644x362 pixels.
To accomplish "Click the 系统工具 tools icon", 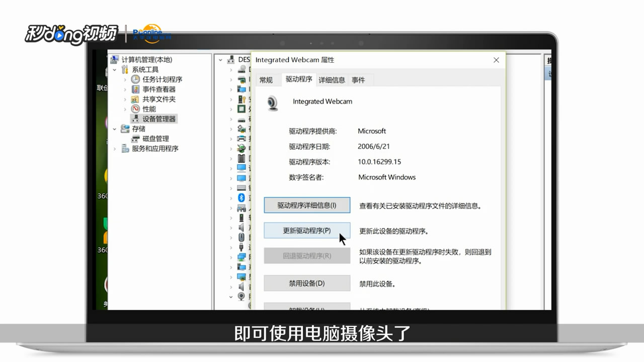I will point(125,69).
